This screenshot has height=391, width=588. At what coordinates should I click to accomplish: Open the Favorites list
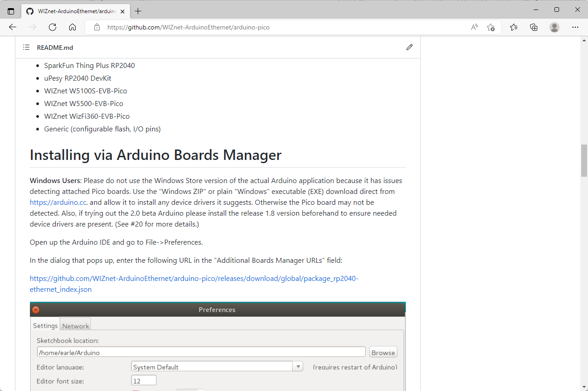(514, 27)
